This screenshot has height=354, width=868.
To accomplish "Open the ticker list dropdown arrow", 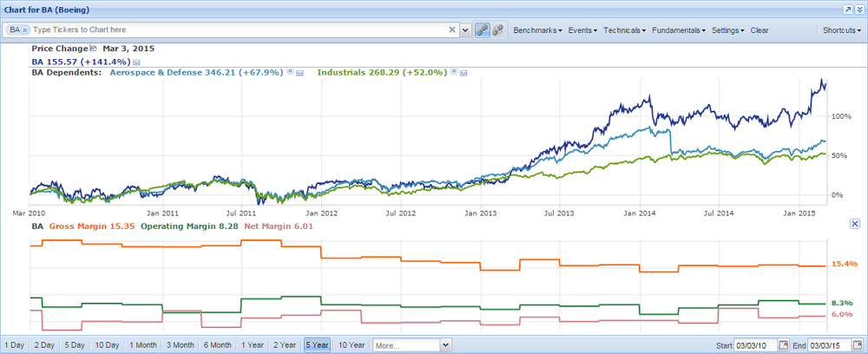I will 465,29.
